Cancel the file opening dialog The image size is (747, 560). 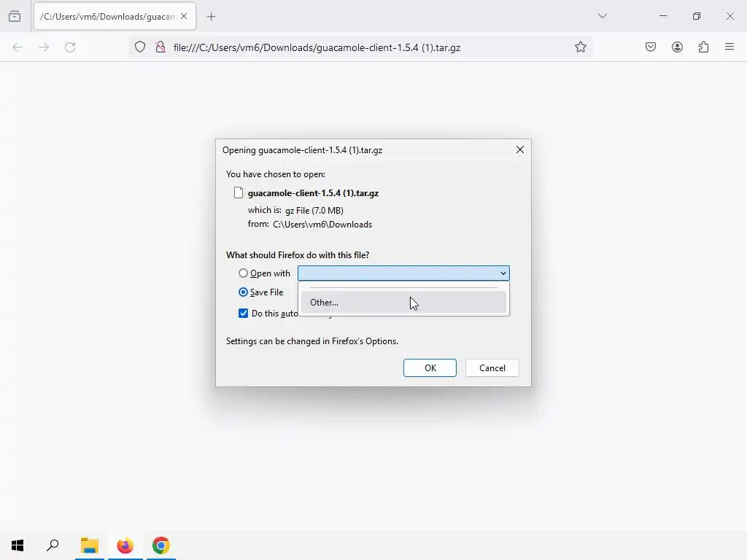492,368
